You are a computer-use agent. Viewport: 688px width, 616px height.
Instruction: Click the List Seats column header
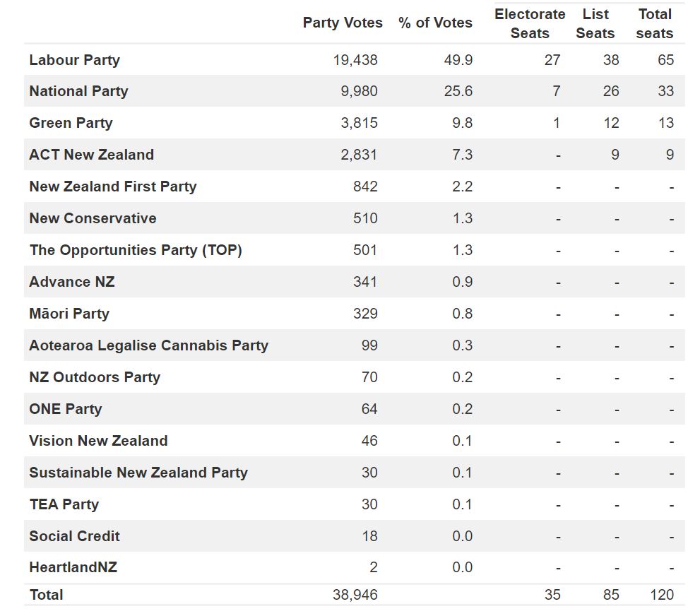[595, 23]
